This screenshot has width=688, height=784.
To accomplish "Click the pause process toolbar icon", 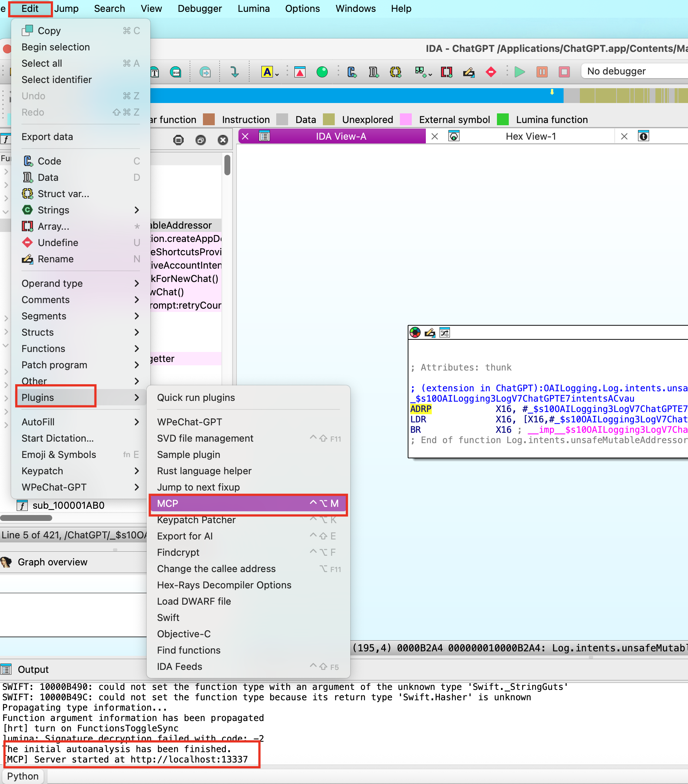I will pos(542,72).
